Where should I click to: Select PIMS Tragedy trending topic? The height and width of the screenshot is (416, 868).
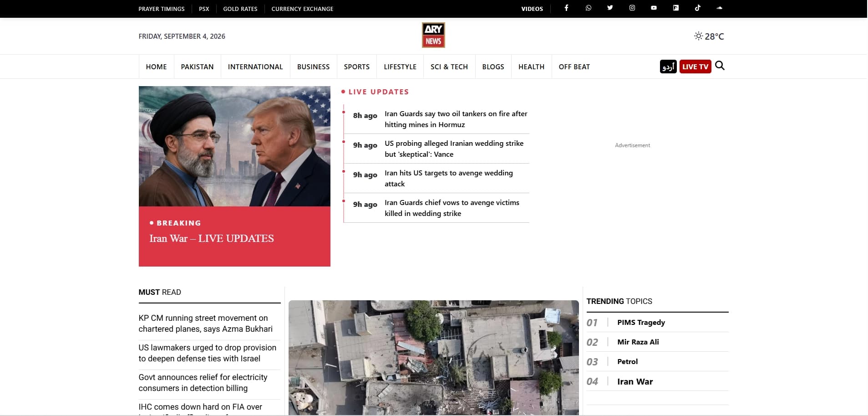coord(641,322)
